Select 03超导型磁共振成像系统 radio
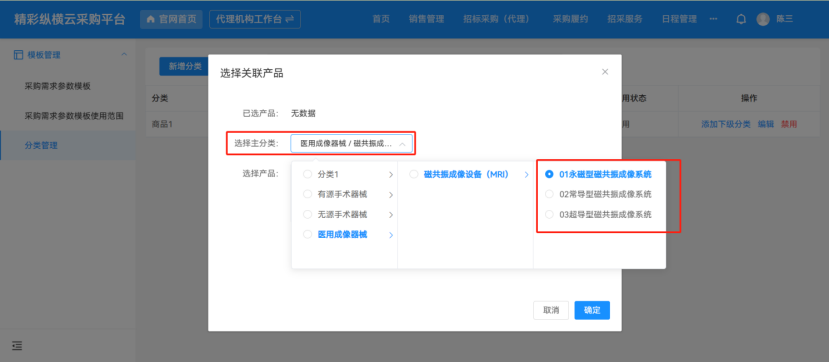Screen dimensions: 829x362 point(549,215)
